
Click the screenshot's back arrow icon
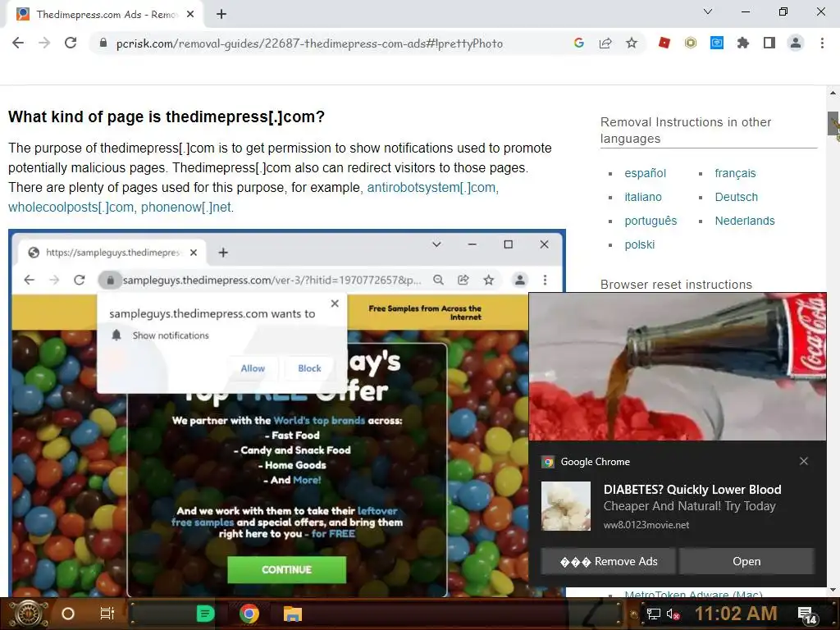(29, 280)
